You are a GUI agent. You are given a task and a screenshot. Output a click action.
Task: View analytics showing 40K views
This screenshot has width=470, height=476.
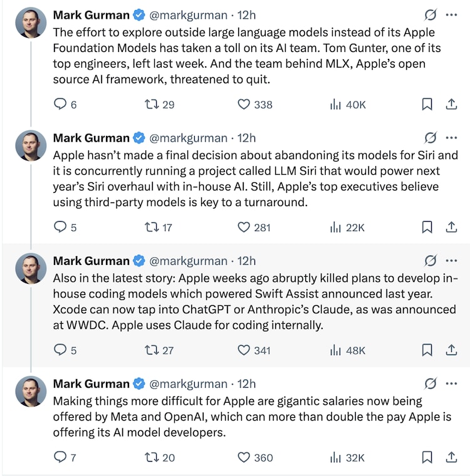pos(348,105)
